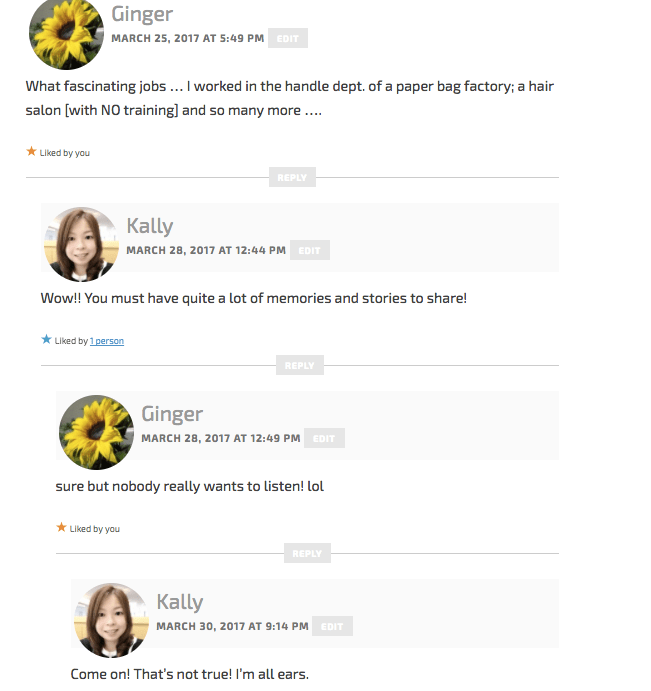Click Ginger's sunflower avatar on the 12:49 PM reply
Image resolution: width=651 pixels, height=691 pixels.
pyautogui.click(x=97, y=432)
